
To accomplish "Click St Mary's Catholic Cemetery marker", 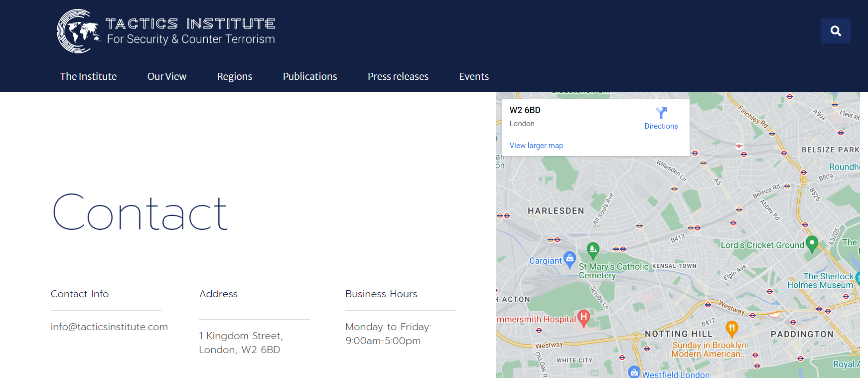I will coord(592,248).
